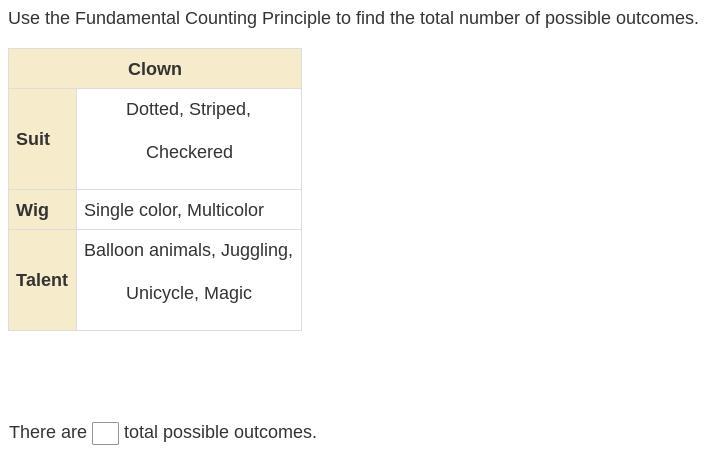Image resolution: width=716 pixels, height=457 pixels.
Task: Click the 'There are' text label
Action: [x=48, y=432]
